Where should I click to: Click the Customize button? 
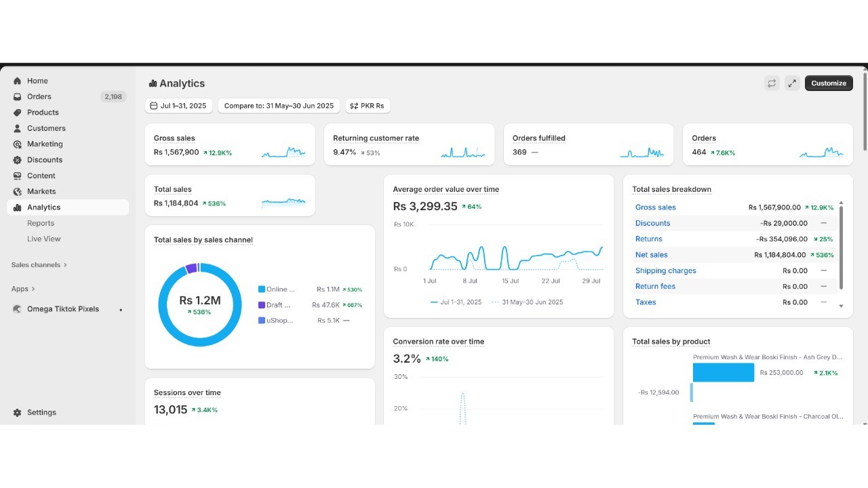pos(829,83)
